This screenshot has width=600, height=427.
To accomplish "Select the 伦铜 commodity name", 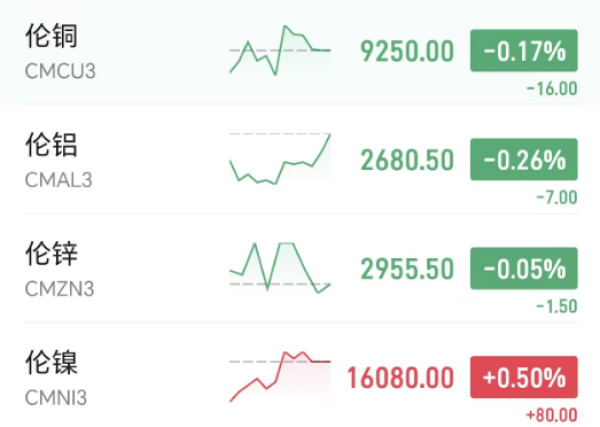I will pyautogui.click(x=51, y=37).
